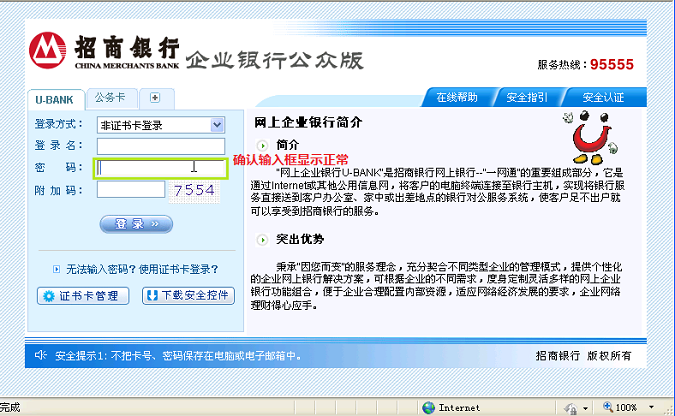Click the 服务热线 label
The image size is (675, 416).
(562, 65)
